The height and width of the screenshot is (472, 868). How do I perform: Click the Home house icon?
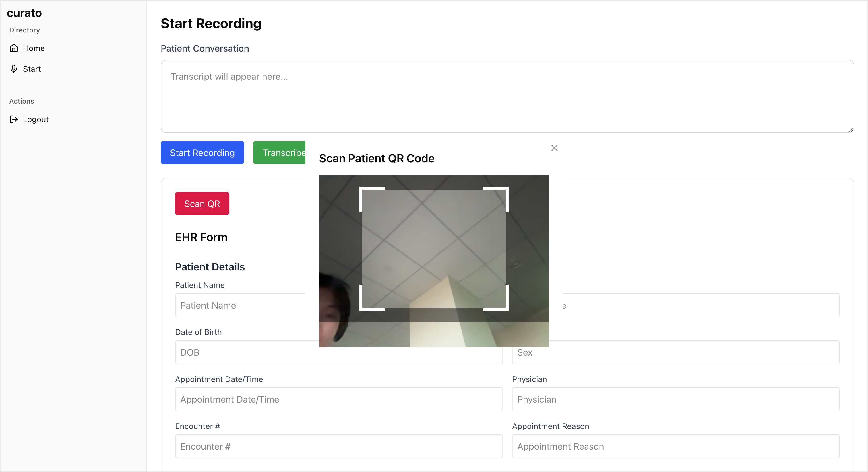click(14, 48)
